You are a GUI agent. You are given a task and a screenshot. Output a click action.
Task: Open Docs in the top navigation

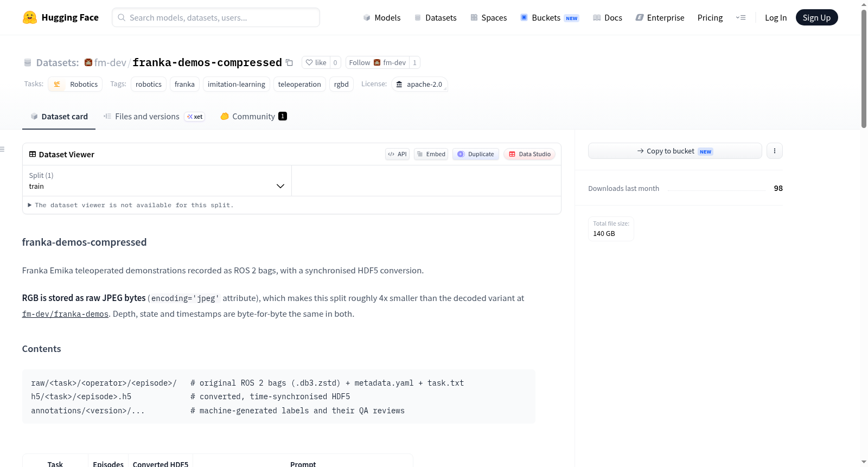pyautogui.click(x=608, y=17)
